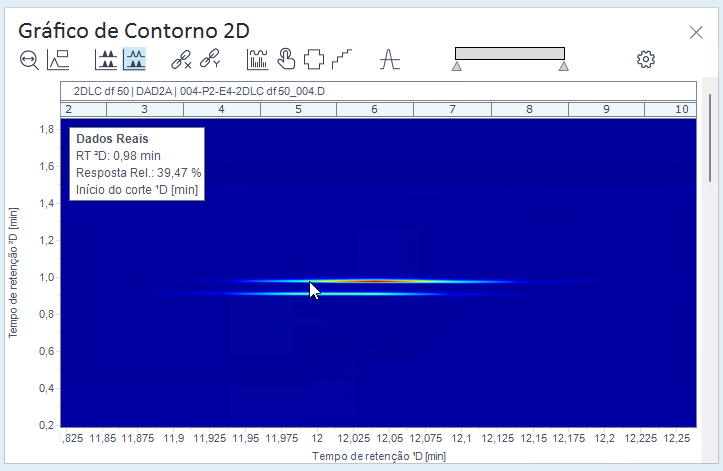The width and height of the screenshot is (723, 471).
Task: Click 'Resposta Rel.: 39,47 %' tooltip line
Action: 138,173
